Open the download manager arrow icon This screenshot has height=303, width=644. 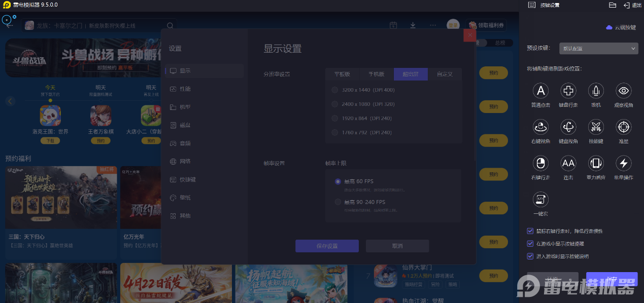click(x=413, y=25)
